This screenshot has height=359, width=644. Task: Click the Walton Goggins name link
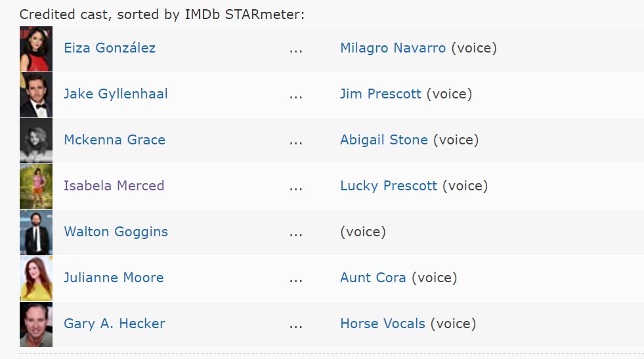point(116,232)
